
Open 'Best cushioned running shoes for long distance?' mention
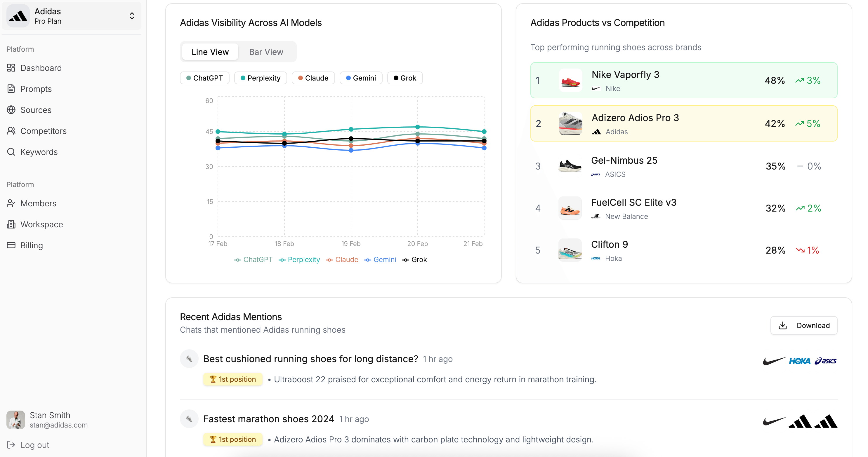[310, 359]
